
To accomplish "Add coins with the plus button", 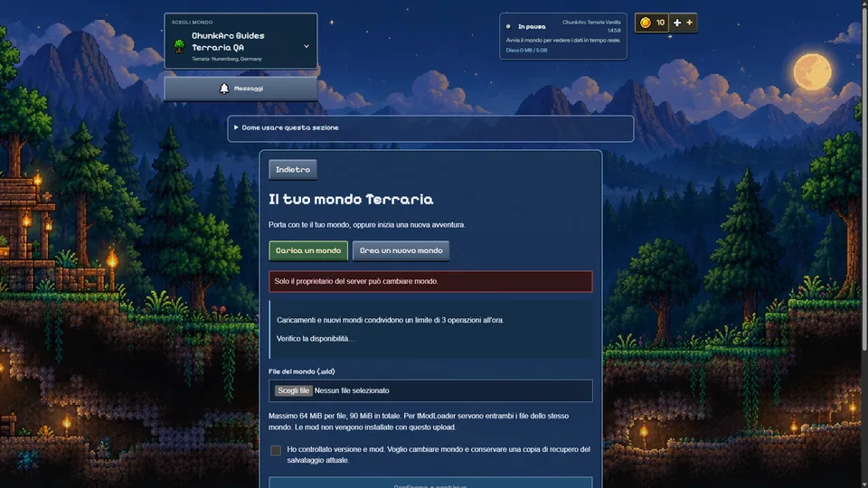I will [x=683, y=23].
